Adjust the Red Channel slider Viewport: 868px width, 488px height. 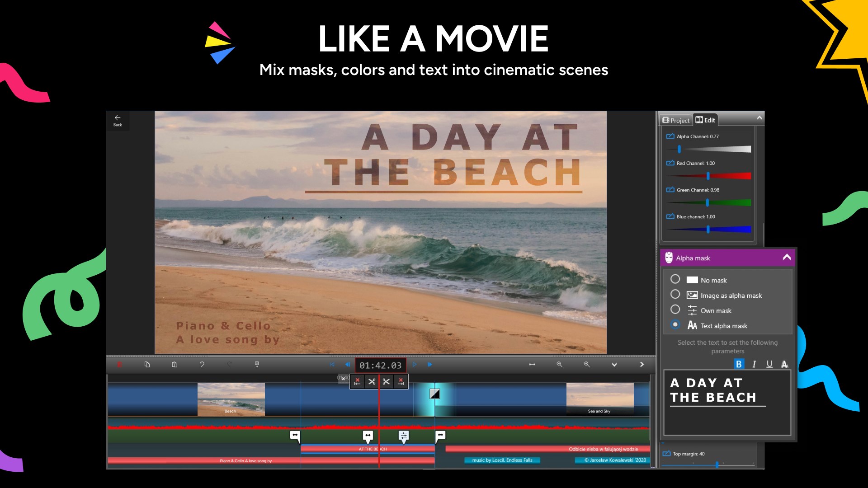click(x=708, y=176)
